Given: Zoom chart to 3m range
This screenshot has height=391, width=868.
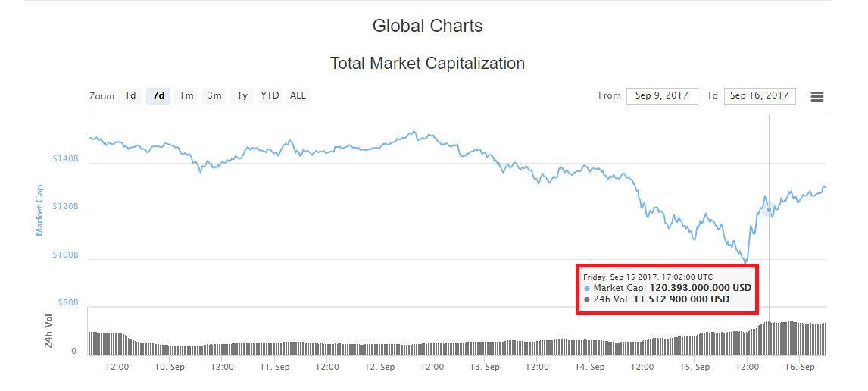Looking at the screenshot, I should tap(214, 95).
